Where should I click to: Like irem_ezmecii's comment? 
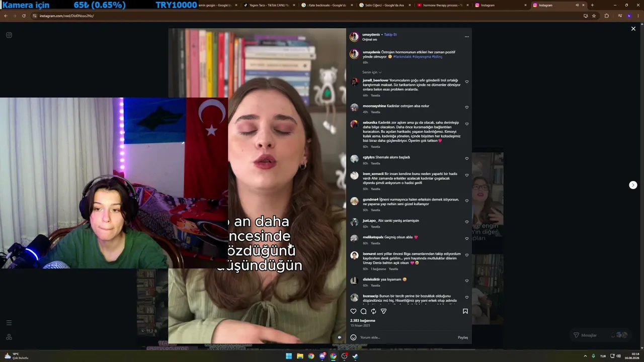(466, 175)
